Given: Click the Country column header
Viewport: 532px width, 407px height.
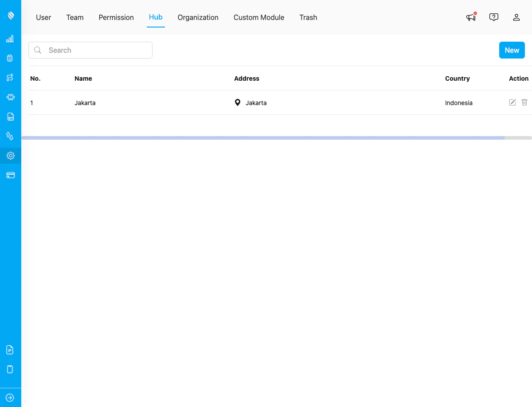Looking at the screenshot, I should click(x=458, y=78).
